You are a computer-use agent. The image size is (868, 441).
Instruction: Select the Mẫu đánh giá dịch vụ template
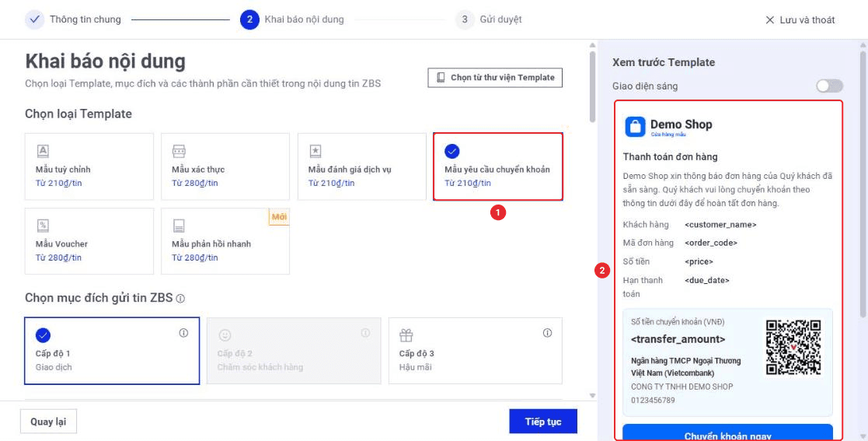click(x=362, y=166)
